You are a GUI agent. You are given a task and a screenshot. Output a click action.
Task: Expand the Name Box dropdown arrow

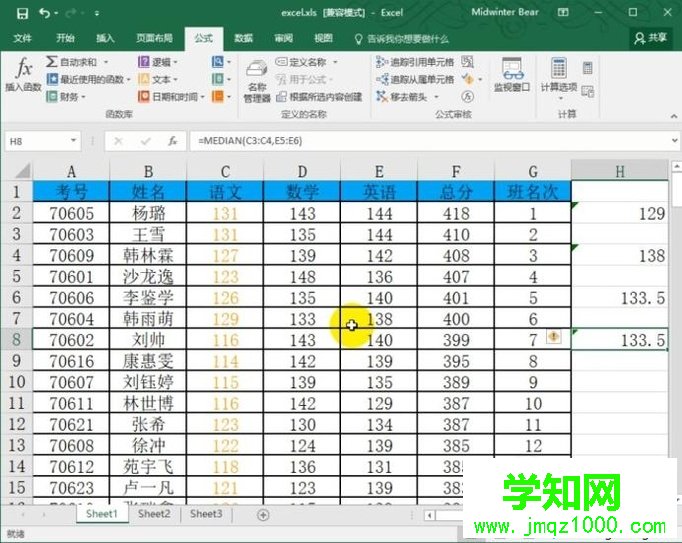73,141
